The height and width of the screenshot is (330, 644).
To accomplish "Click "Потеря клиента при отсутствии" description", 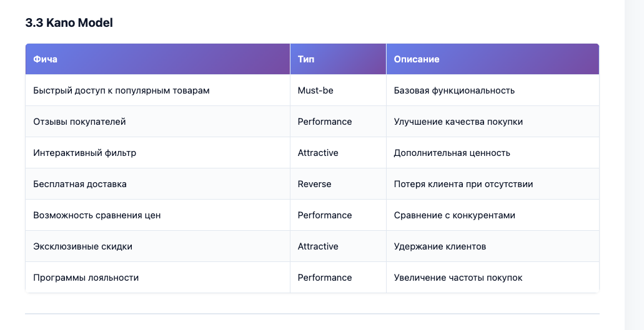I will (492, 183).
